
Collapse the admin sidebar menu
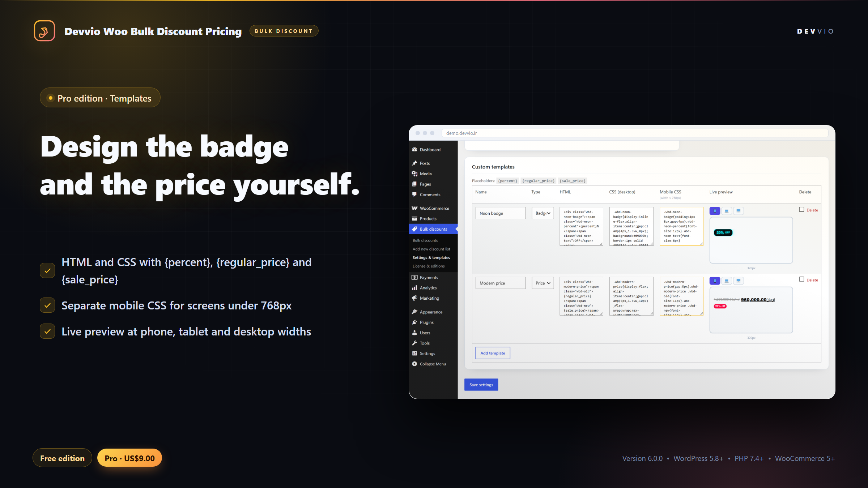point(433,364)
